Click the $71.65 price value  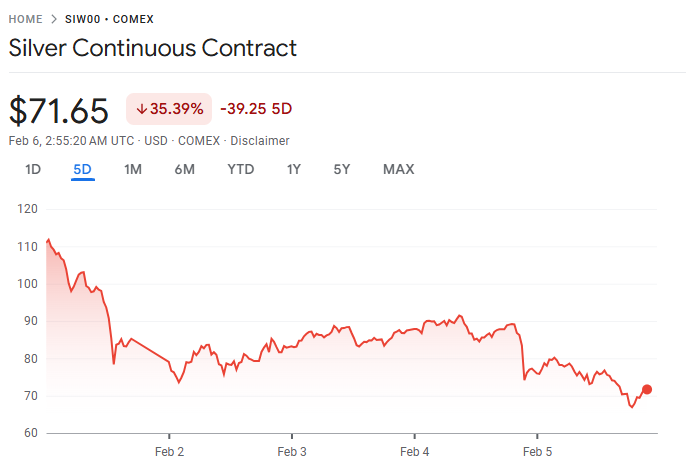[59, 109]
